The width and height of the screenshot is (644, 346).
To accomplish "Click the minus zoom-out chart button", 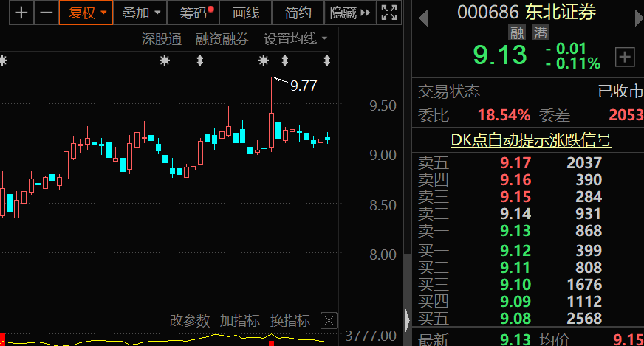I will [46, 13].
